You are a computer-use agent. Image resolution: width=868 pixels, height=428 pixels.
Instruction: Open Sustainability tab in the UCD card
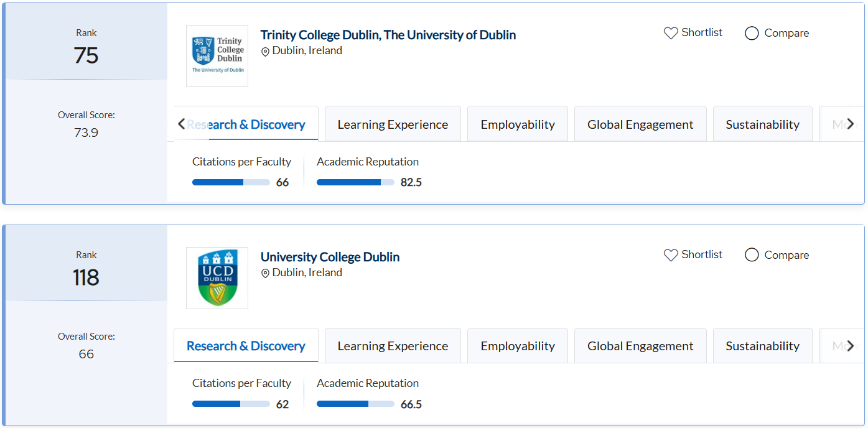point(762,346)
